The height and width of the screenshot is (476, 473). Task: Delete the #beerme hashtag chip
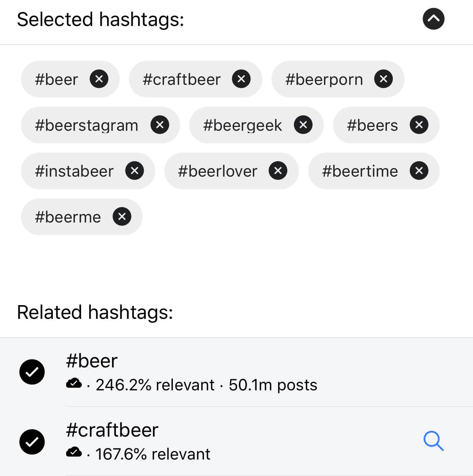pyautogui.click(x=122, y=217)
